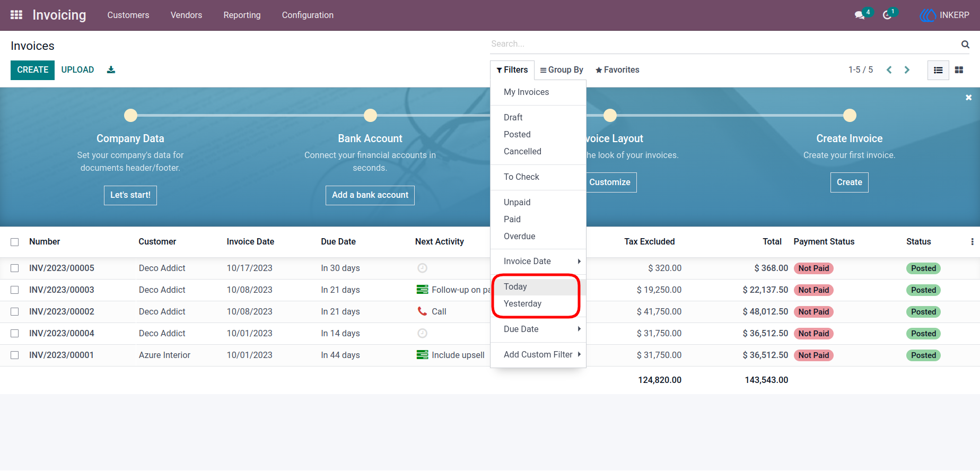Apply the Today filter option

538,286
